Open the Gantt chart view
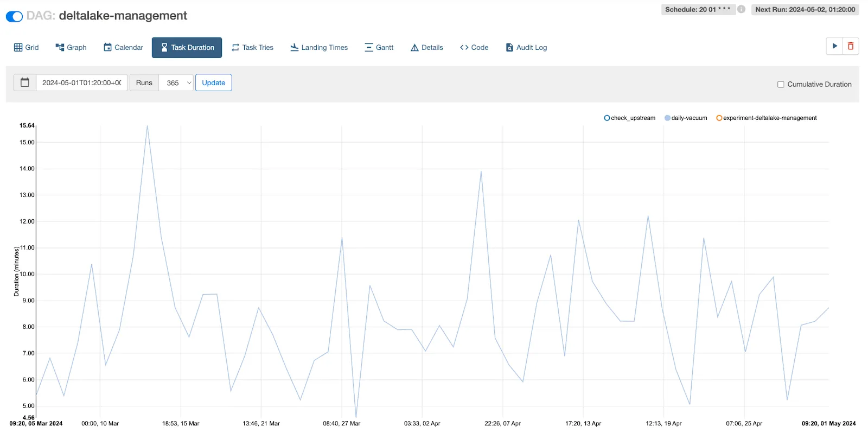Screen dimensions: 868x433 point(379,48)
